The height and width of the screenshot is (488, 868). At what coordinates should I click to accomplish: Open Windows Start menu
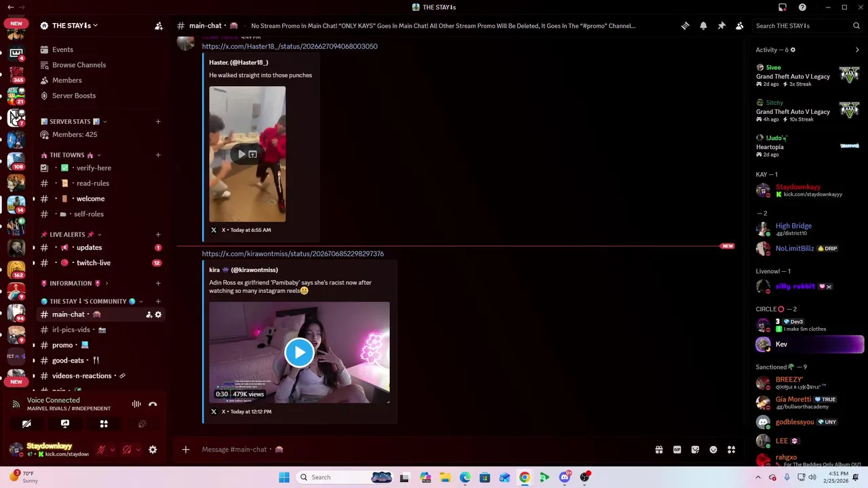(284, 477)
